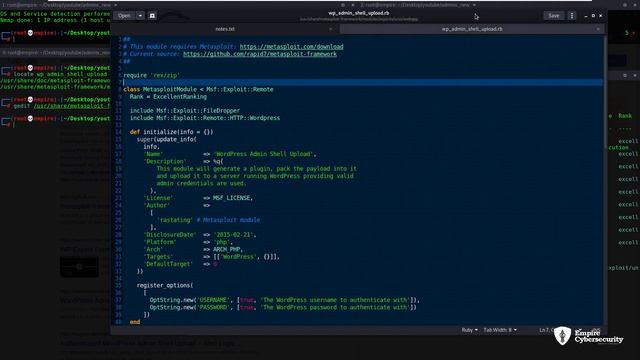Click the "Rank = ExcellentRanking" line
Screen dimensions: 640x360
(168, 97)
